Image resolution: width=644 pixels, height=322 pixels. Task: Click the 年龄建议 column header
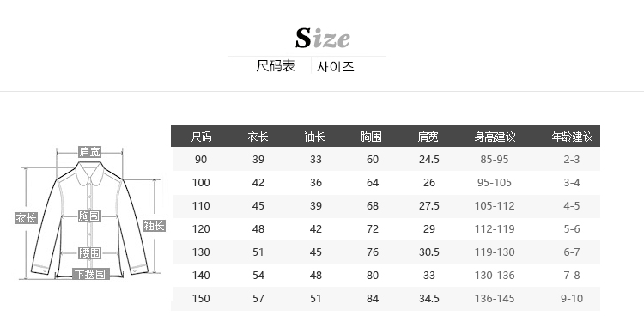(x=572, y=137)
